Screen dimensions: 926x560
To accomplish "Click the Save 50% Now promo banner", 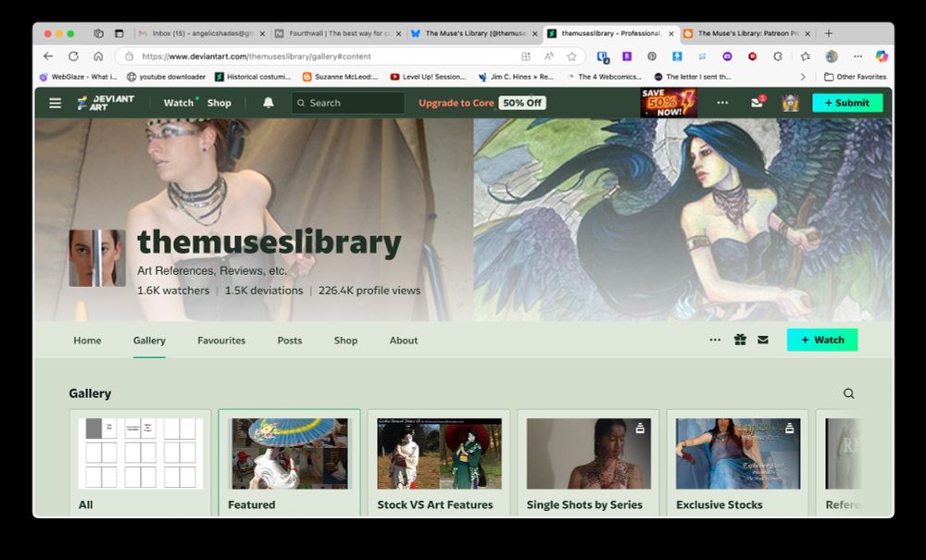I will [x=669, y=103].
